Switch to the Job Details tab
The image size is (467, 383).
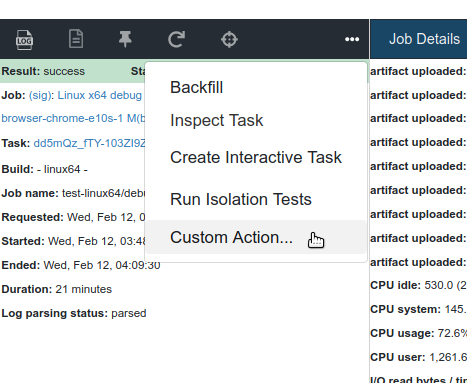(x=424, y=39)
